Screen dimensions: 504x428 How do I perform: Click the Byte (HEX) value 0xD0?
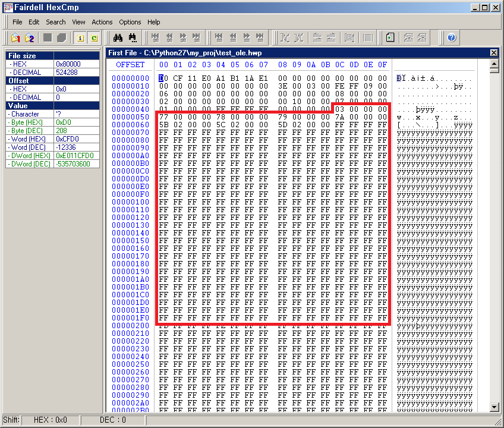coord(77,122)
